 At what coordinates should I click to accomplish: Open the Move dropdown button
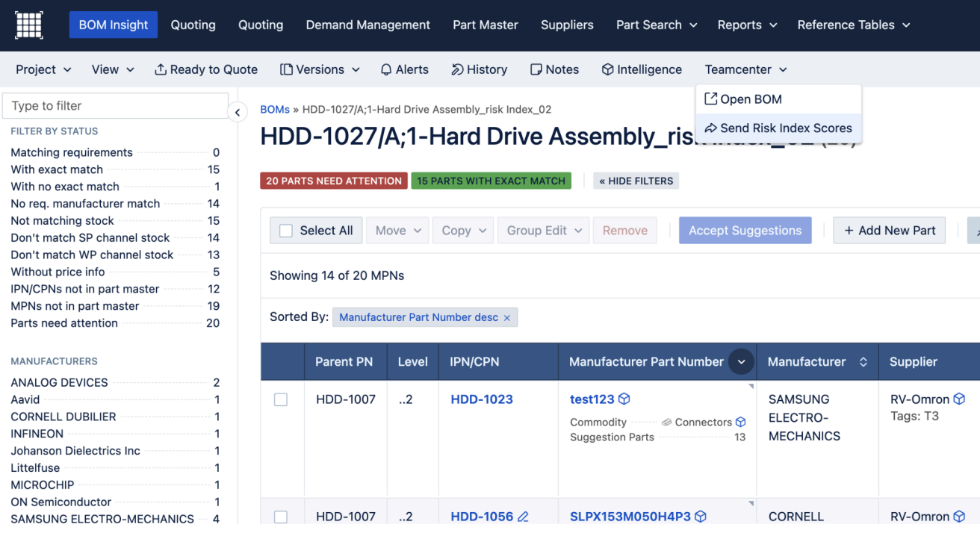tap(399, 231)
